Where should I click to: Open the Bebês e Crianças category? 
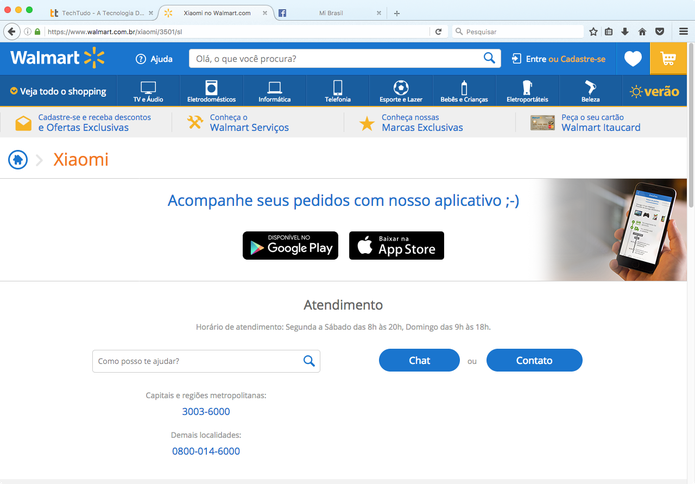coord(464,91)
